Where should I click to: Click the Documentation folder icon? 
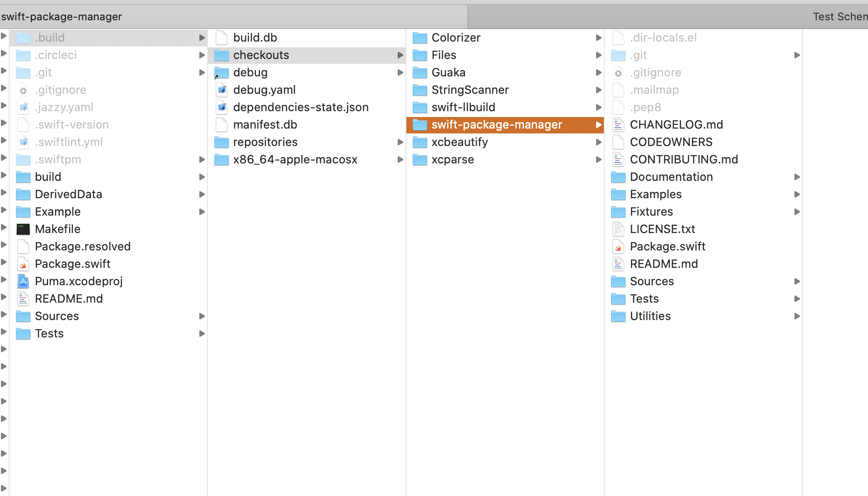pos(618,177)
